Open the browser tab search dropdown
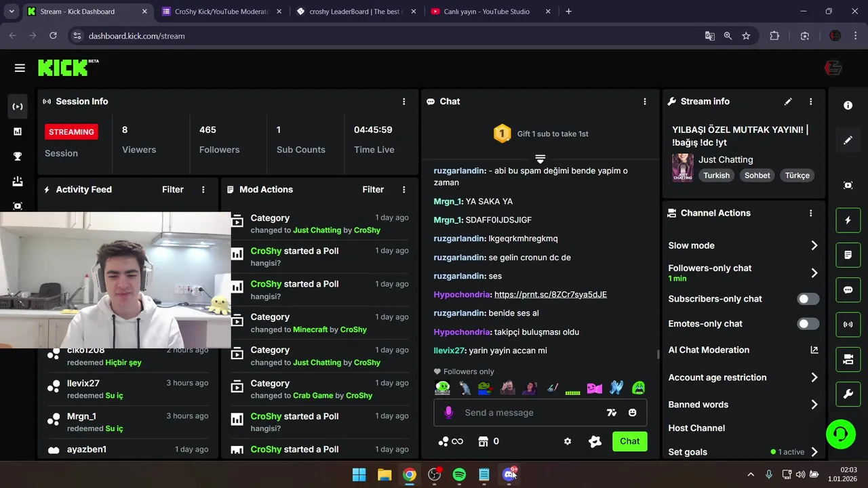868x488 pixels. click(11, 12)
